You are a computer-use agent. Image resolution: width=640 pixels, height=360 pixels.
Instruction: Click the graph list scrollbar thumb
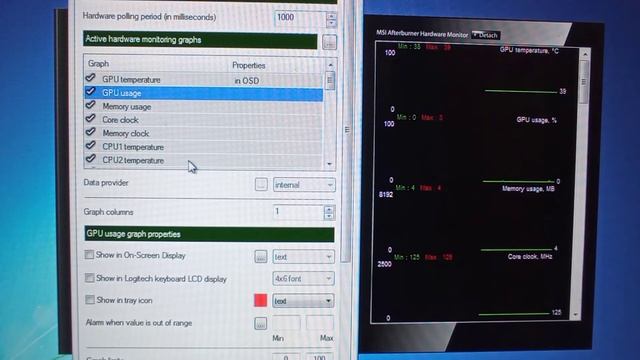(330, 80)
